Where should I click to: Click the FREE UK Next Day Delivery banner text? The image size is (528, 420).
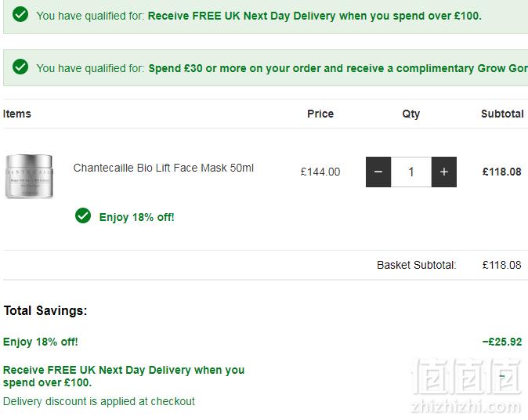tap(314, 16)
